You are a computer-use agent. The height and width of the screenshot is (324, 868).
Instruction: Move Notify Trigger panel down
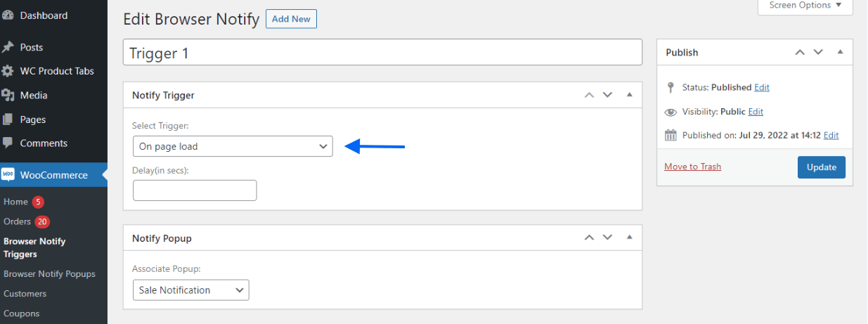pyautogui.click(x=608, y=95)
